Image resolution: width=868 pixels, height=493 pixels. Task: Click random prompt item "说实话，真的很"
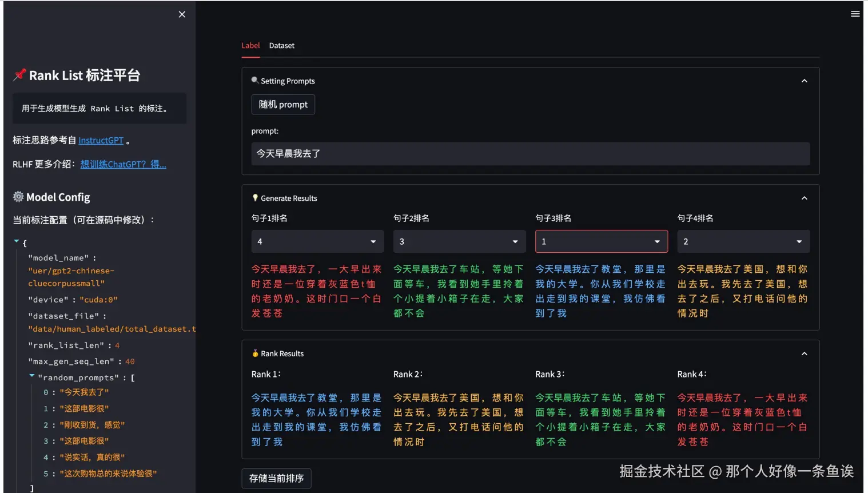click(92, 458)
